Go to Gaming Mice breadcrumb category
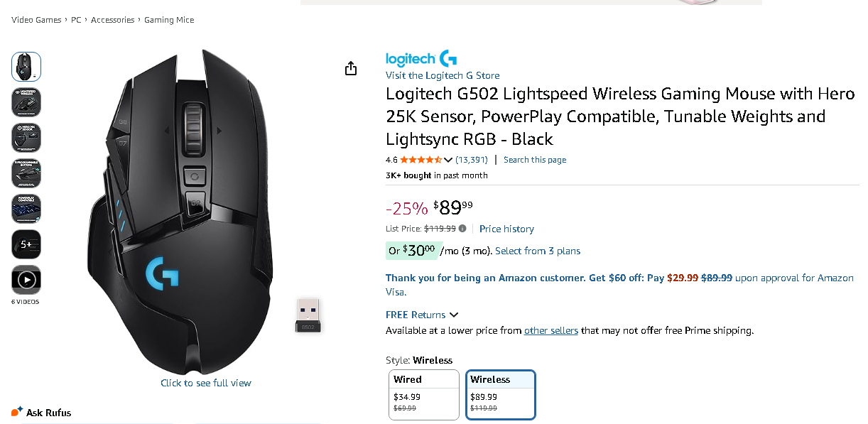This screenshot has height=424, width=868. point(169,20)
